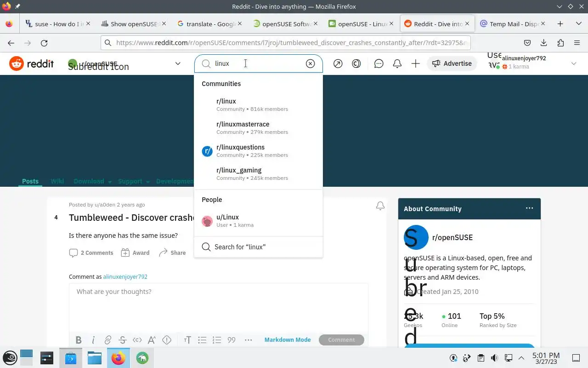Reload the page with Firefox refresh button
This screenshot has width=588, height=368.
coord(44,43)
